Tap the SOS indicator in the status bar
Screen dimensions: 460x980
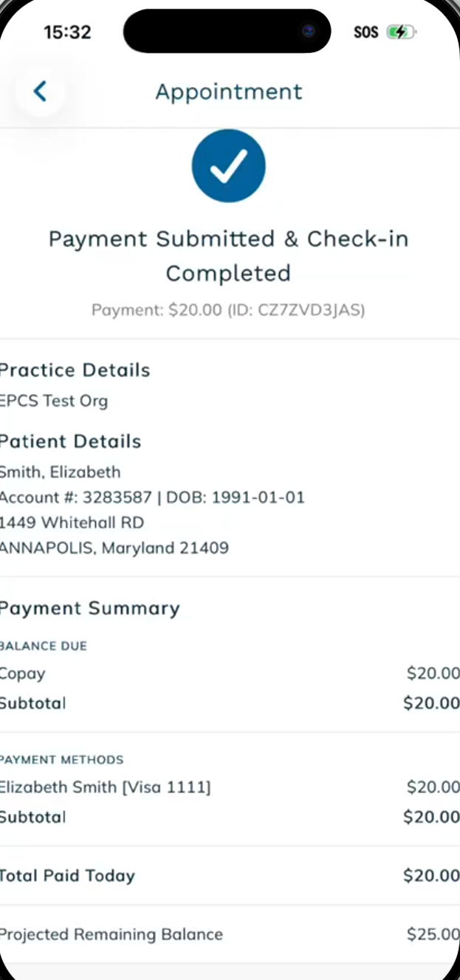click(365, 32)
